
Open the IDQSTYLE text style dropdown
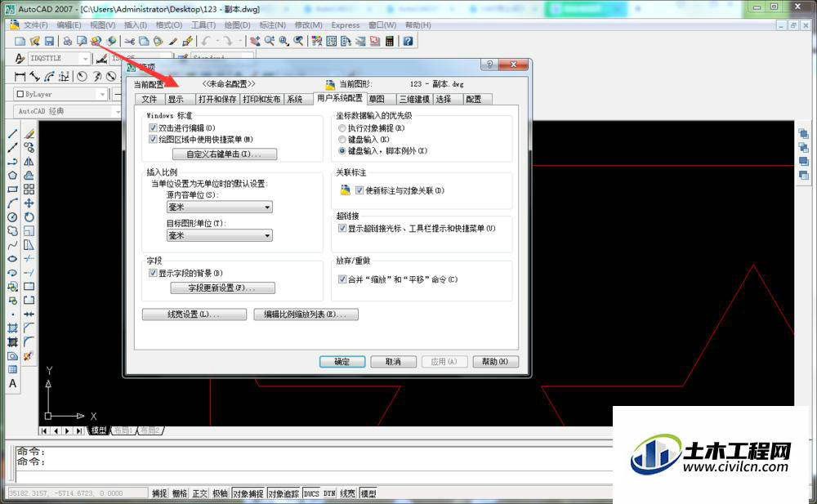click(59, 58)
